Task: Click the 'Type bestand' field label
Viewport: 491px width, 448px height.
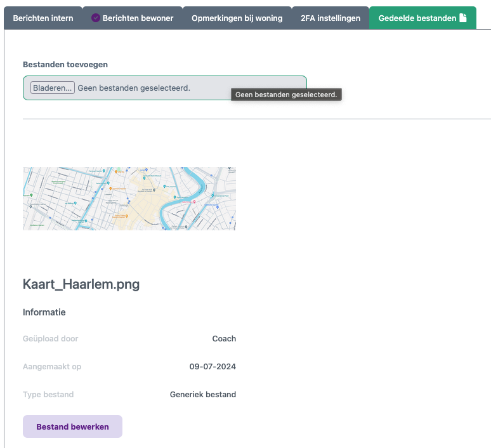Action: (x=48, y=395)
